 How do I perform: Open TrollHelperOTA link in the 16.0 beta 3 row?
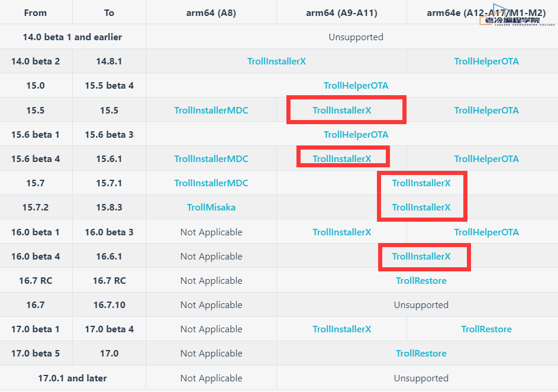pos(486,232)
